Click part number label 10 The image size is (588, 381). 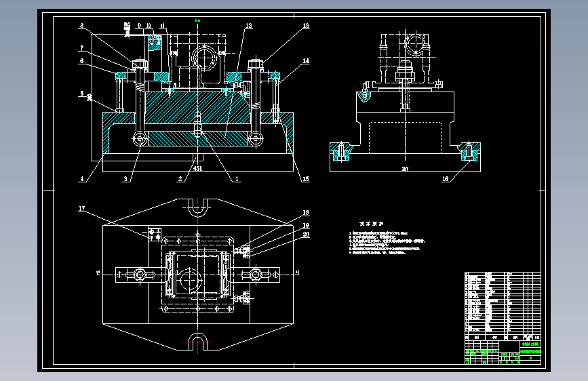pyautogui.click(x=149, y=26)
